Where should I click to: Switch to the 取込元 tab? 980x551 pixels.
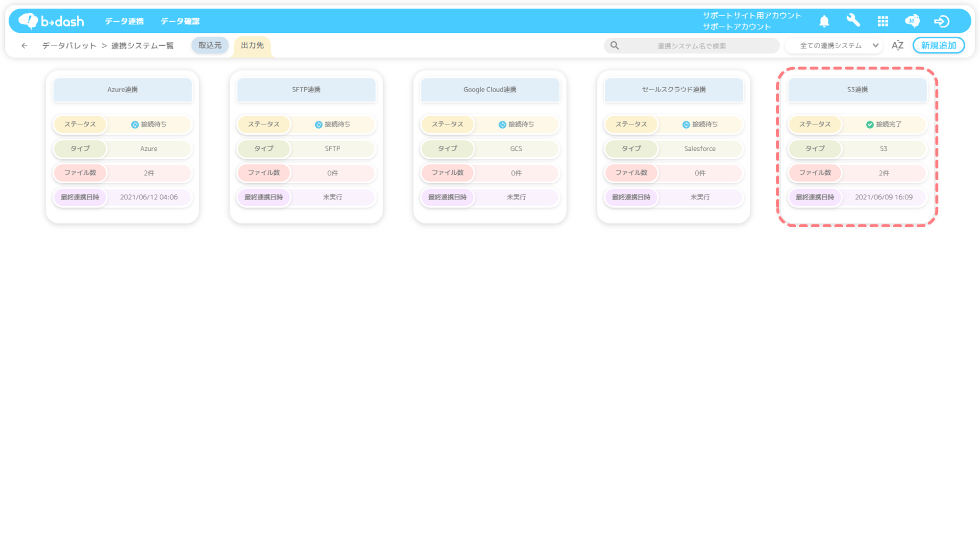pyautogui.click(x=210, y=45)
